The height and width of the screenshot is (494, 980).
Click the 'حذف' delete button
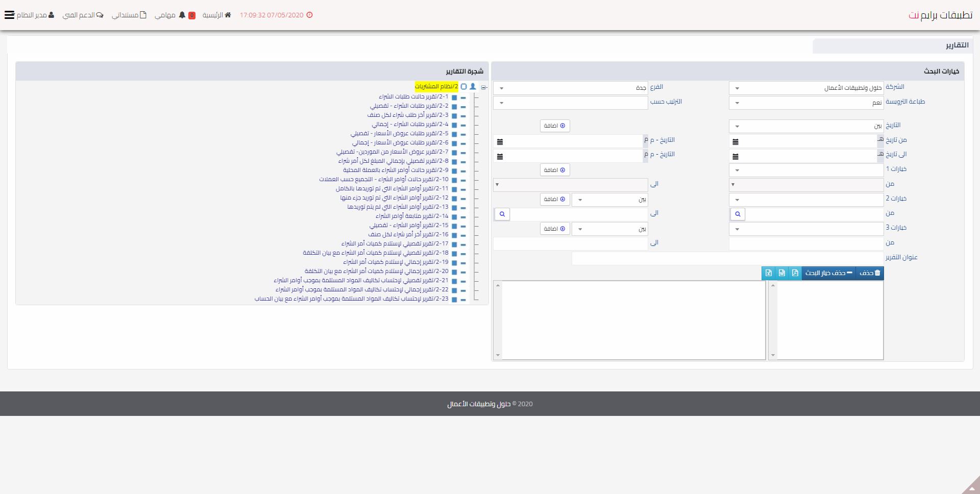[x=870, y=273]
